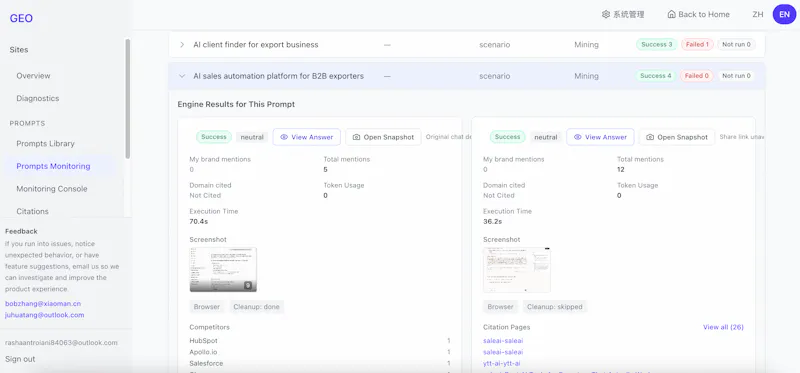Open Monitoring Console

coord(52,188)
